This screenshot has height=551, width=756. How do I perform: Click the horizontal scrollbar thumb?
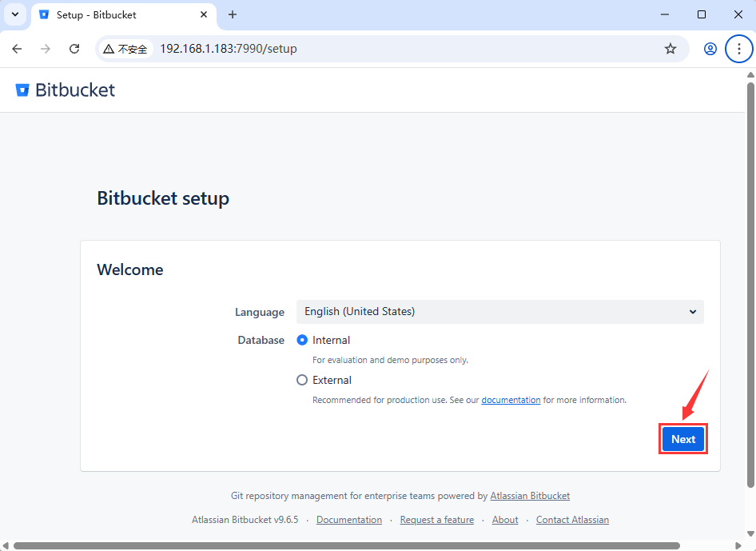pyautogui.click(x=347, y=545)
